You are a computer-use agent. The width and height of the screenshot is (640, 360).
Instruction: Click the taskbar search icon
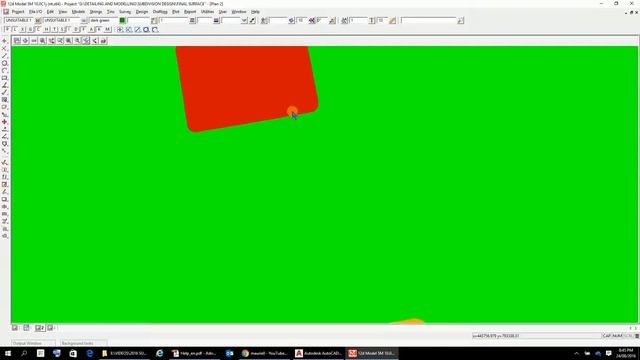24,353
